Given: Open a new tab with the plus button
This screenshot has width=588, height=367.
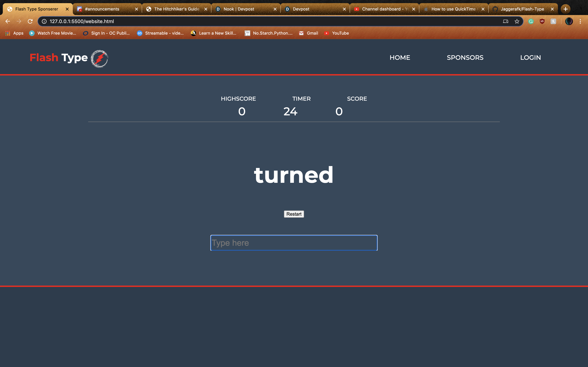Looking at the screenshot, I should 566,9.
